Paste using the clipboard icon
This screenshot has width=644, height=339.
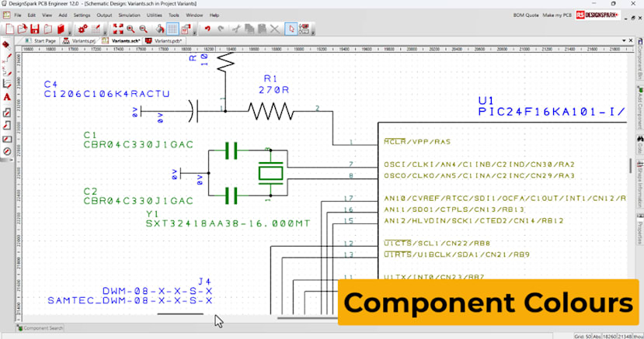click(x=262, y=29)
